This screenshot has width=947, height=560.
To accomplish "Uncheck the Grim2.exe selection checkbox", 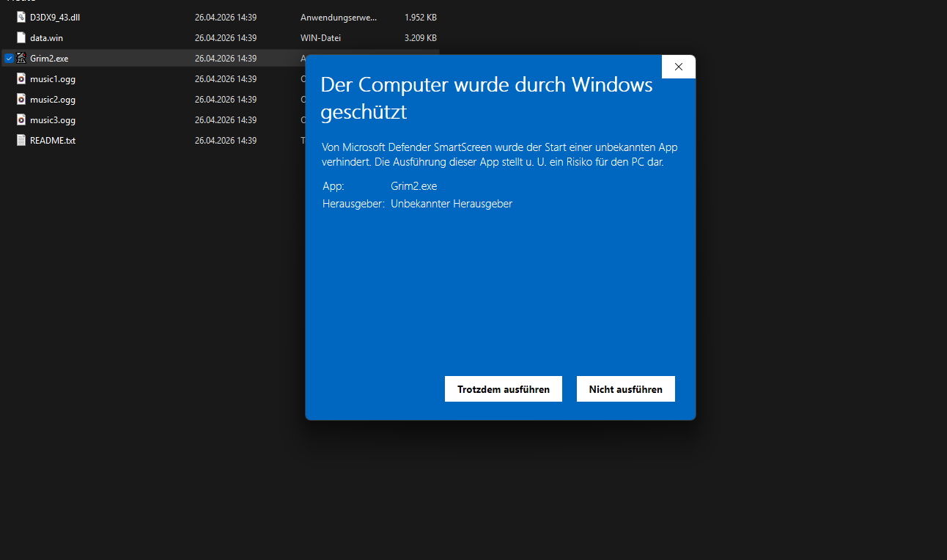I will pyautogui.click(x=9, y=58).
